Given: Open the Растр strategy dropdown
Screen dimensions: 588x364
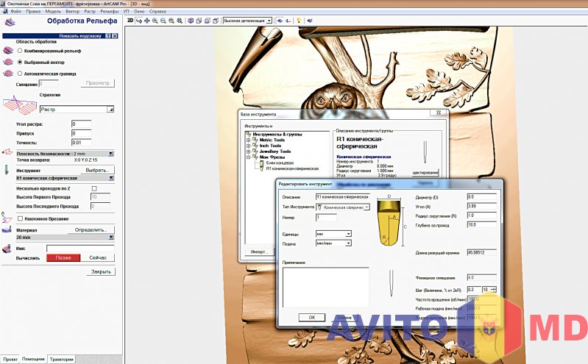Looking at the screenshot, I should [110, 109].
